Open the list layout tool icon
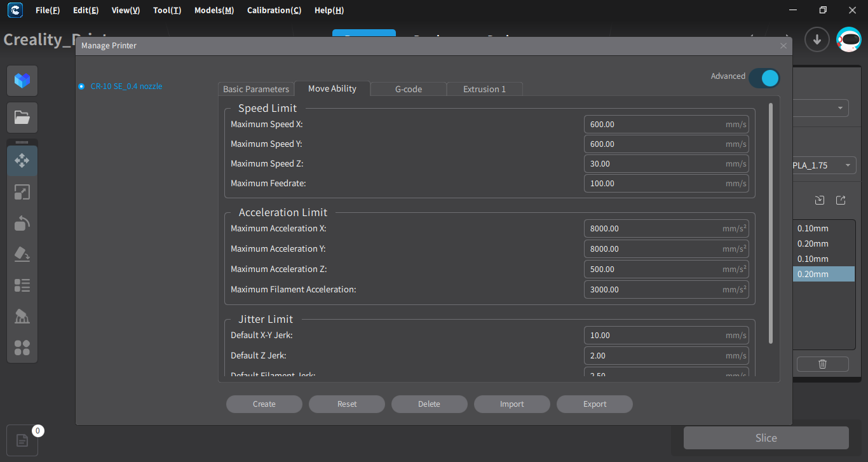 tap(22, 285)
